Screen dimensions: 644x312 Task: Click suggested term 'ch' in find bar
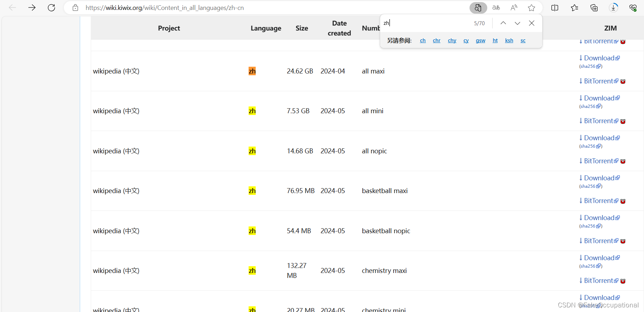[x=423, y=40]
